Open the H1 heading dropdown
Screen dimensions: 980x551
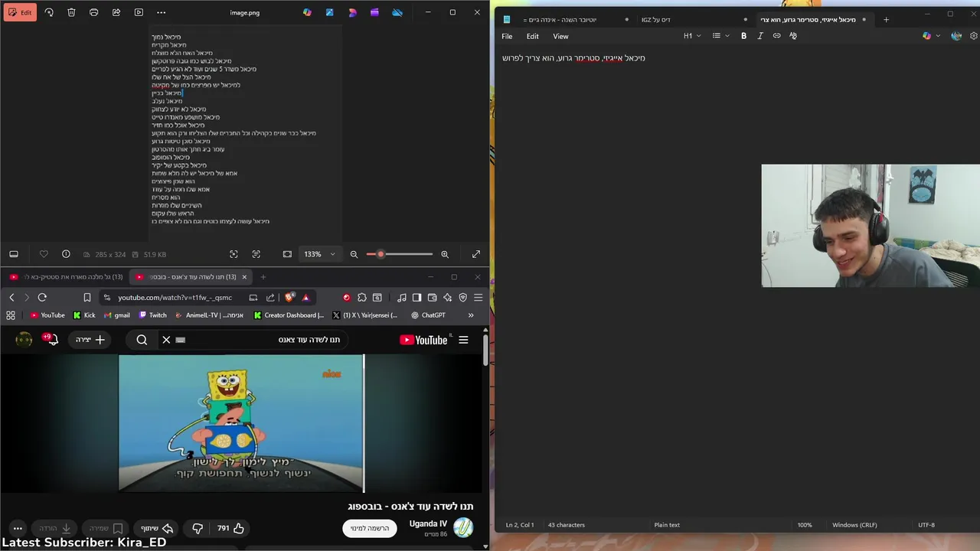[691, 36]
